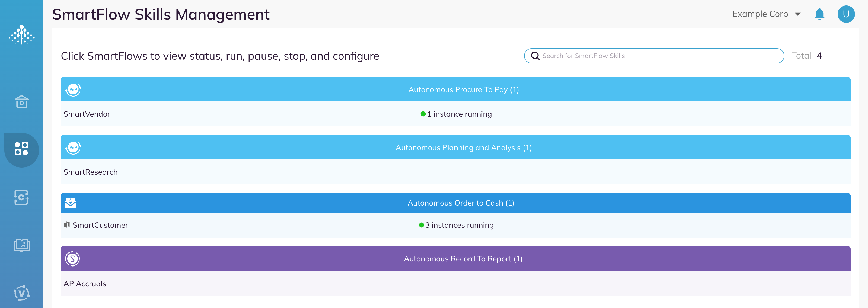
Task: Click the small icon beside SmartCustomer
Action: tap(67, 224)
